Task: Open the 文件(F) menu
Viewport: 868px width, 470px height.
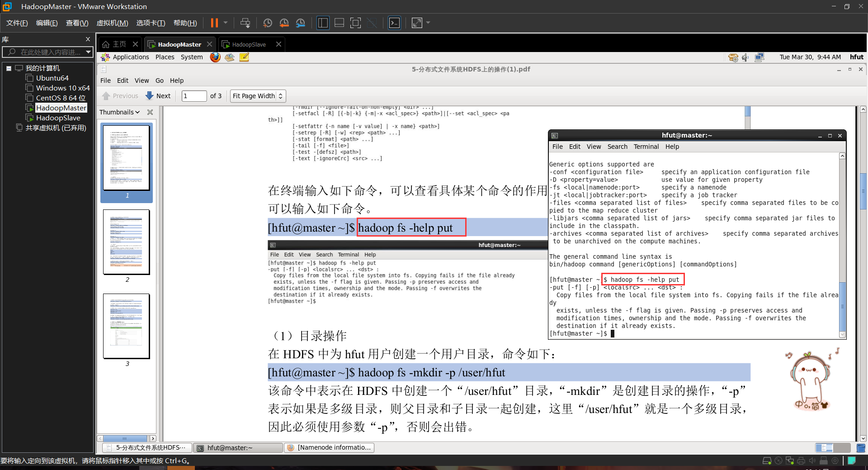Action: coord(17,23)
